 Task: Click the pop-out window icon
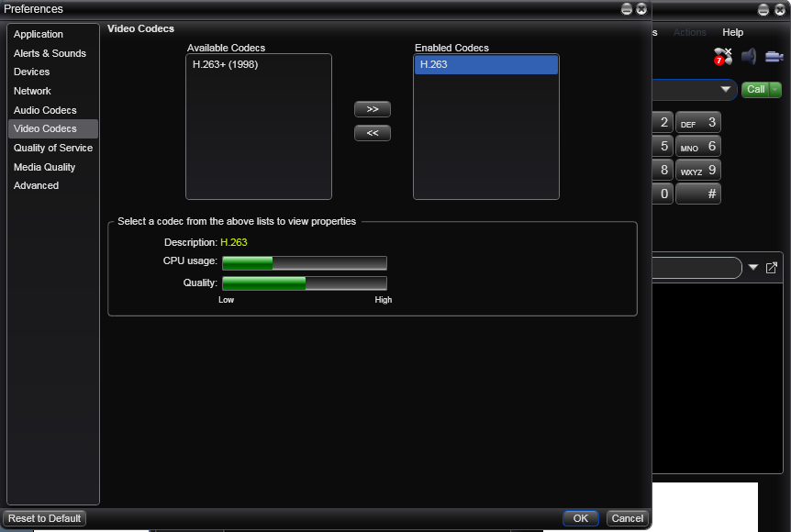point(772,268)
